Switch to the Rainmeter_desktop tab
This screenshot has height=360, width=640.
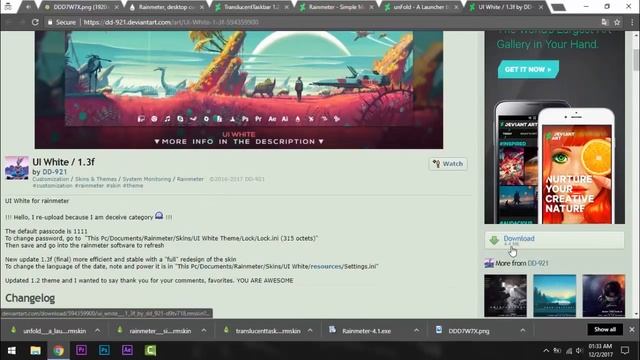(166, 7)
